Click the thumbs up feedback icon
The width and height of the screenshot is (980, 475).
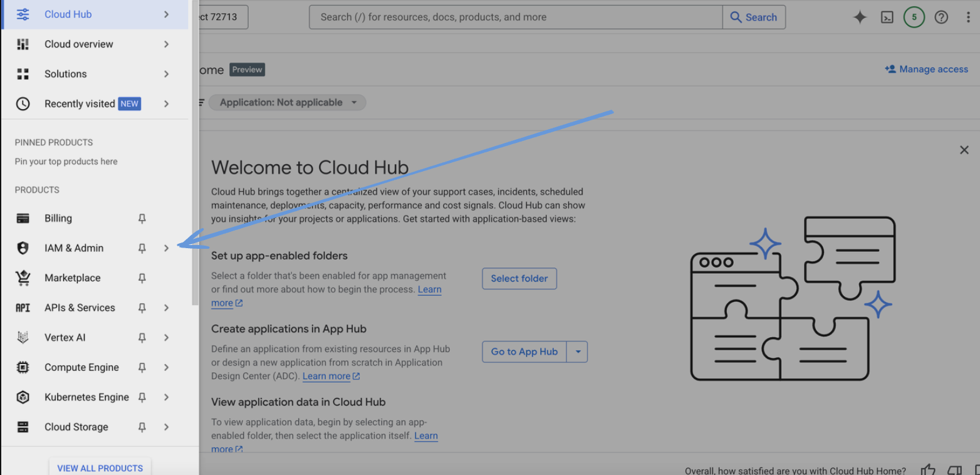(x=928, y=470)
